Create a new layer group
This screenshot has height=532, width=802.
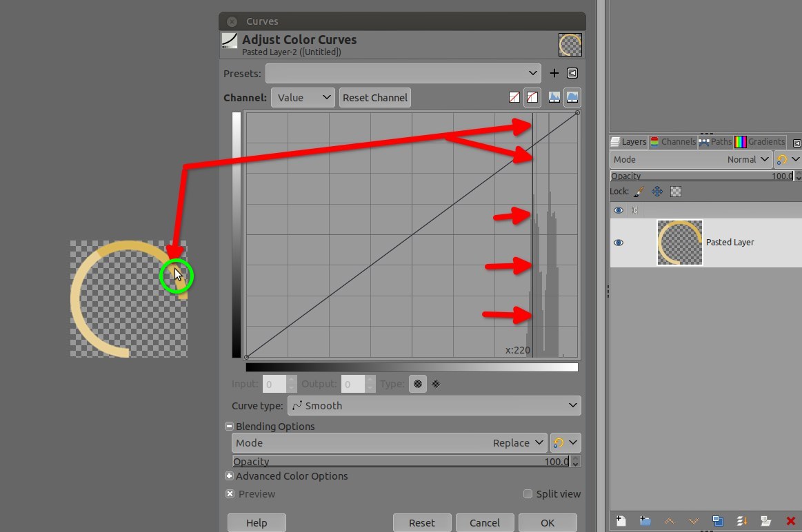tap(645, 521)
